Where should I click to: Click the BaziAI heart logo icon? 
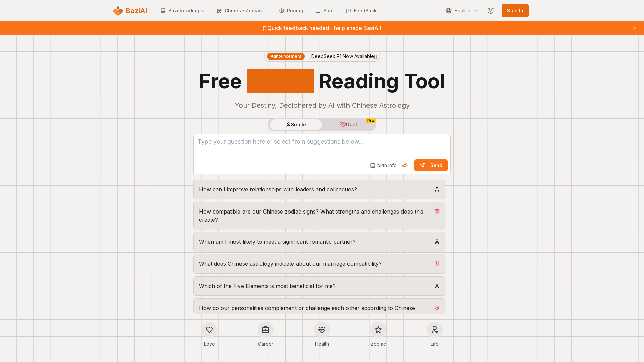click(x=118, y=11)
